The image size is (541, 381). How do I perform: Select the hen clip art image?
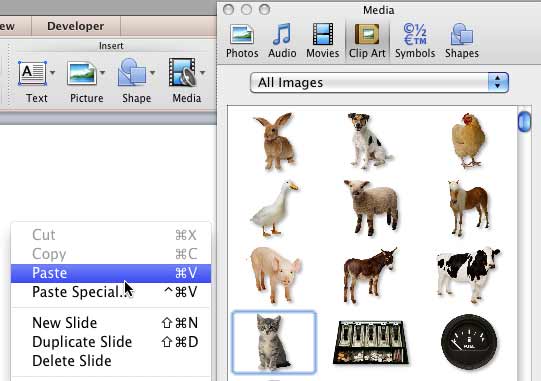coord(469,140)
